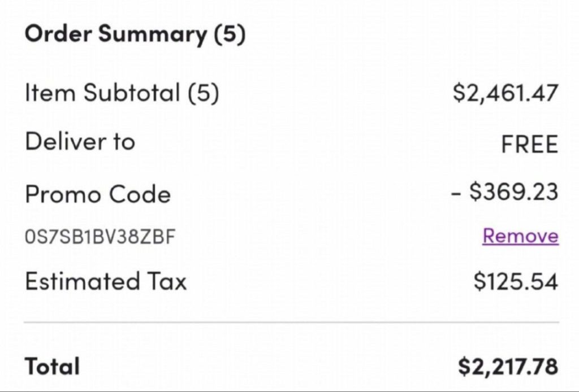Click the $2,461.47 subtotal amount
The image size is (579, 392).
(505, 93)
